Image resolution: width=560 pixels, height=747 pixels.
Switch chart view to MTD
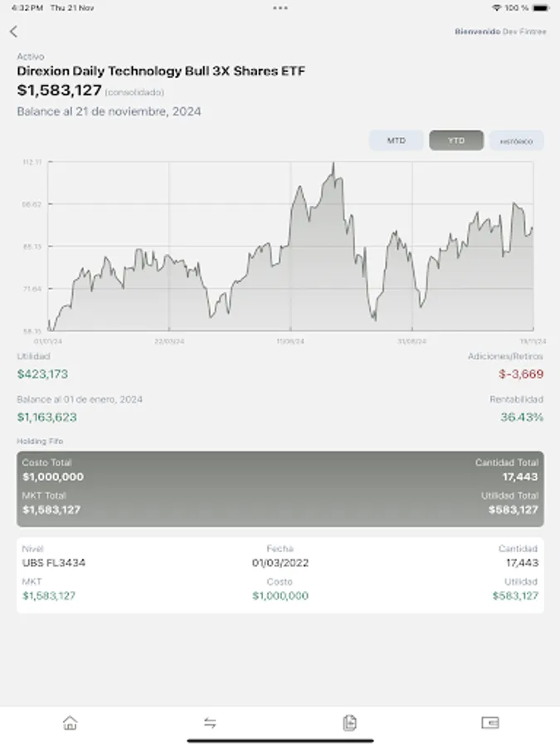coord(396,140)
